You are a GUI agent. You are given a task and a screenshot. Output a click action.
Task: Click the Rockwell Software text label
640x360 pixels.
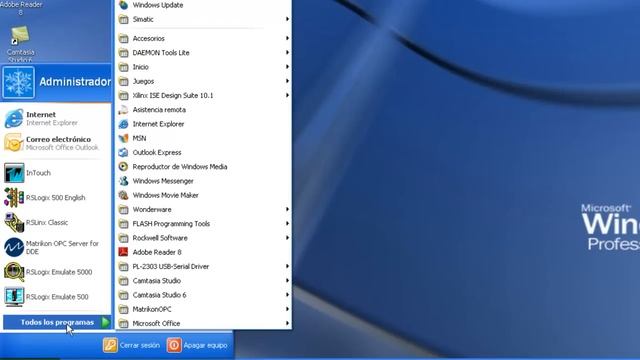tap(160, 238)
